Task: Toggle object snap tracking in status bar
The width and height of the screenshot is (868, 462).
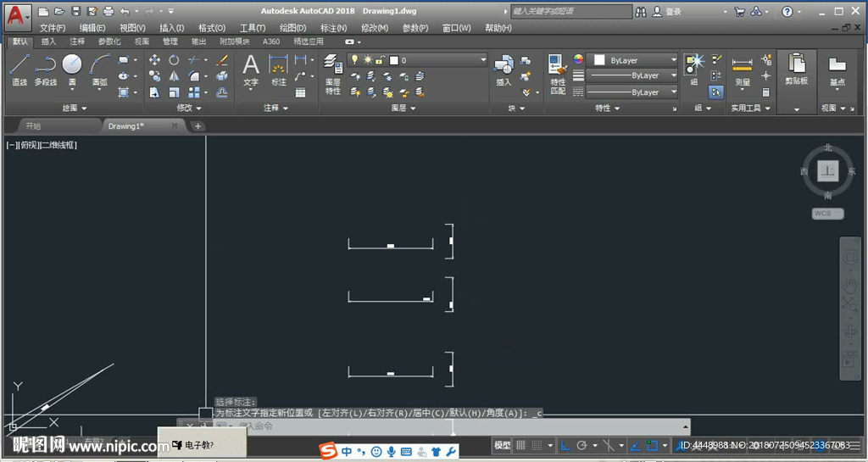Action: tap(636, 445)
